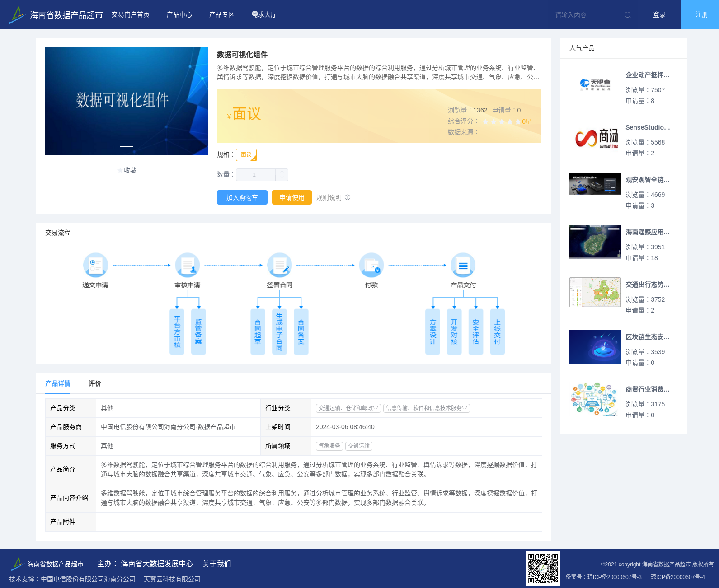The height and width of the screenshot is (588, 719).
Task: Open 需求大厅 in the top navigation
Action: pyautogui.click(x=264, y=15)
